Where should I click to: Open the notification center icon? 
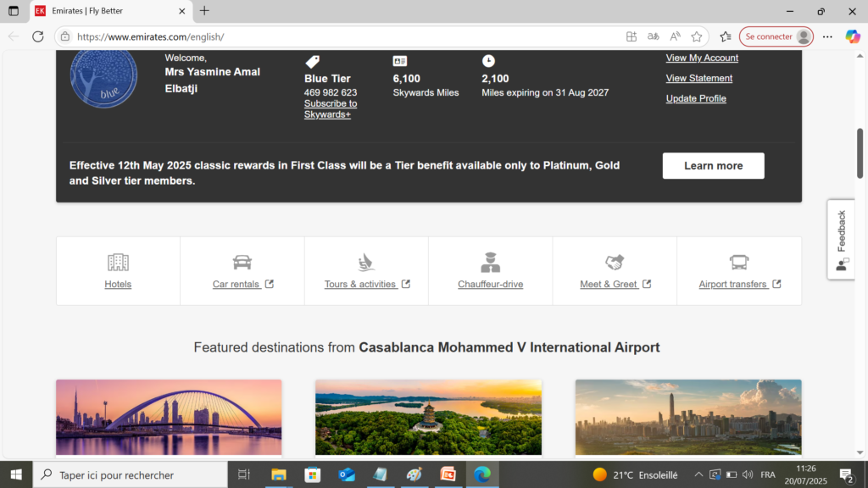847,474
